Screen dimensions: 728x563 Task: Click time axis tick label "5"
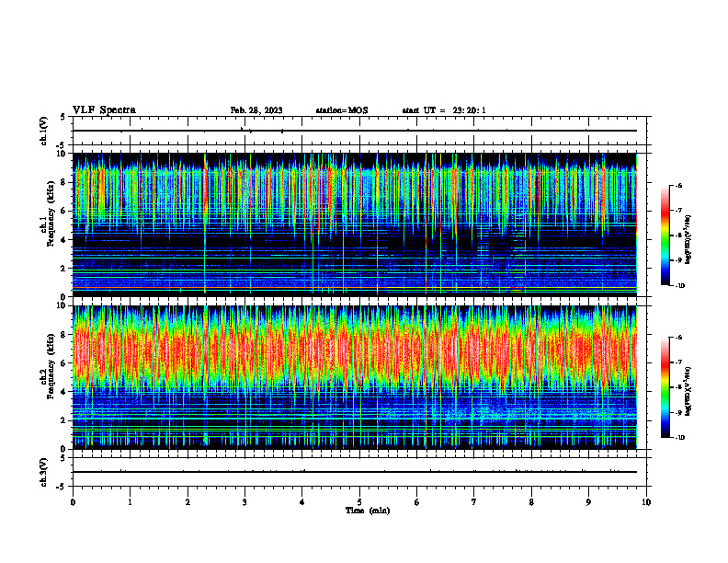click(359, 502)
